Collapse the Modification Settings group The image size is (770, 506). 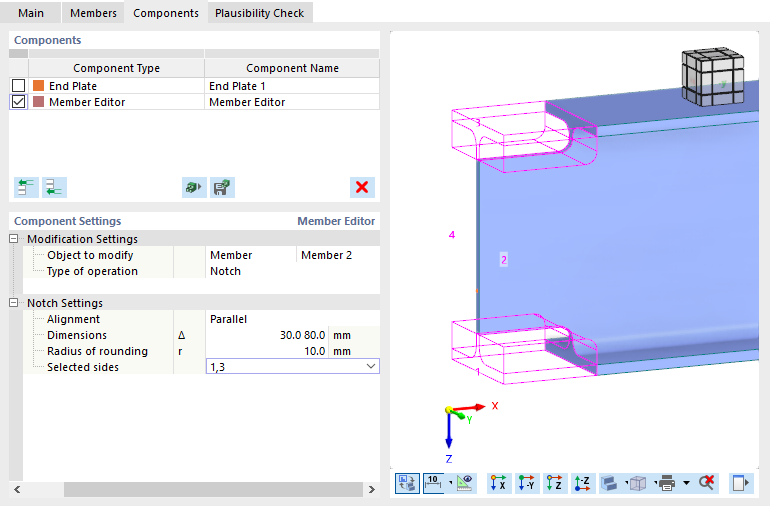coord(14,239)
